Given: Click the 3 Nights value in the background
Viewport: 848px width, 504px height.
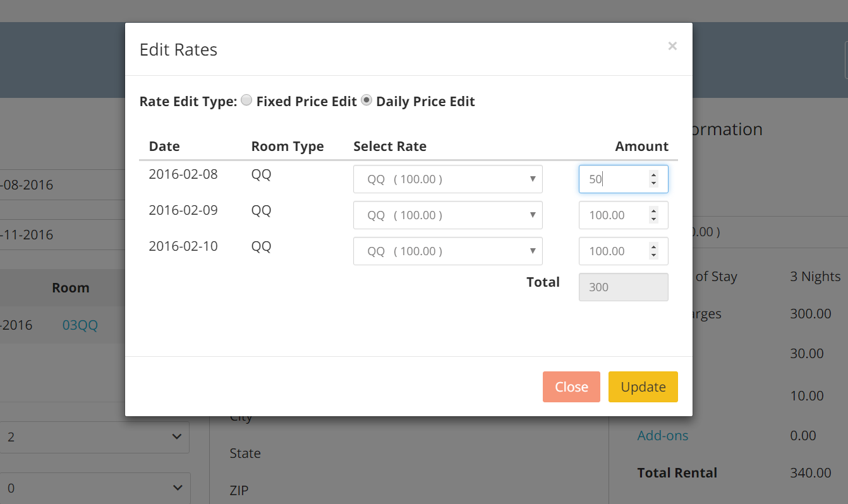Looking at the screenshot, I should click(x=816, y=277).
